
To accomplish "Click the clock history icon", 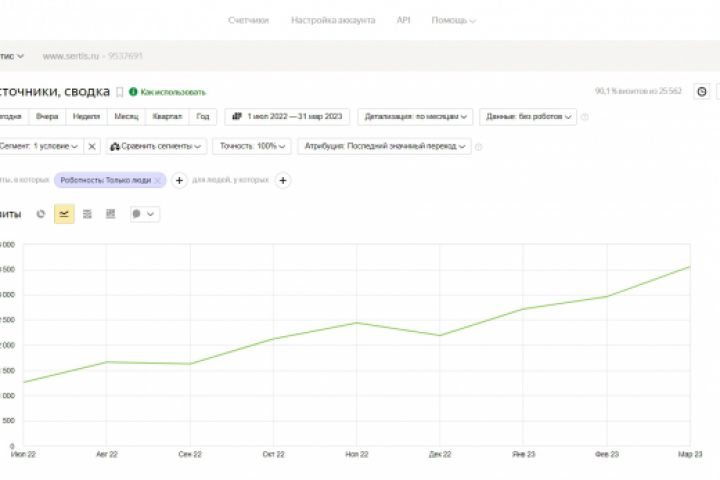I will click(702, 91).
